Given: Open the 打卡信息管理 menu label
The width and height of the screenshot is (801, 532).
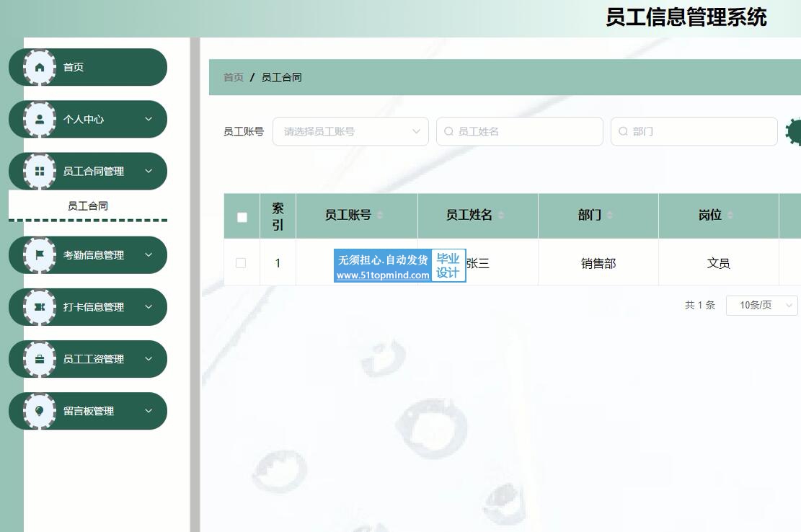Looking at the screenshot, I should 94,307.
